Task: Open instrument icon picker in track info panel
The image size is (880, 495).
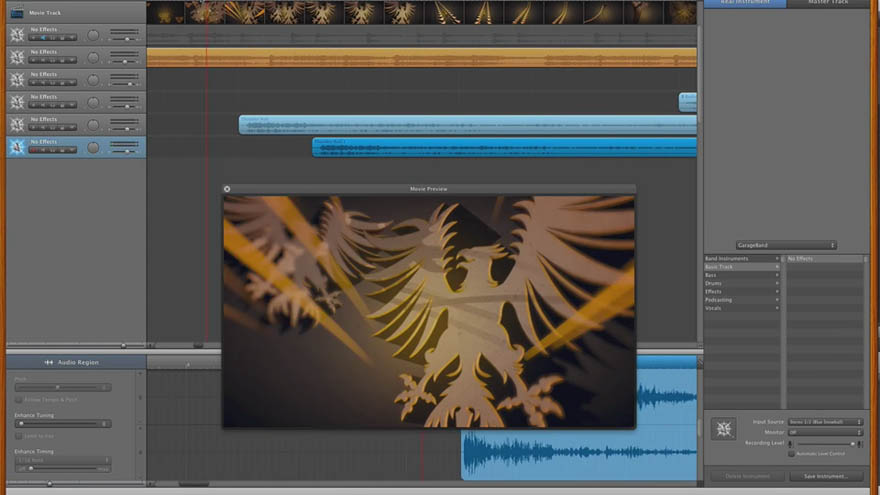Action: point(723,429)
